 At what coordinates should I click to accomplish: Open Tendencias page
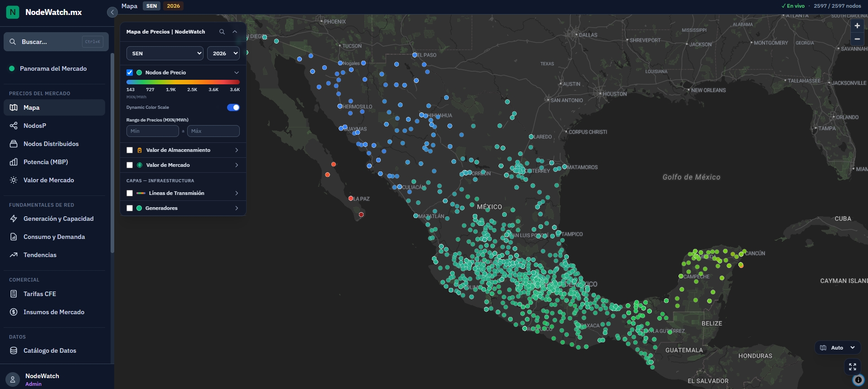pyautogui.click(x=54, y=255)
